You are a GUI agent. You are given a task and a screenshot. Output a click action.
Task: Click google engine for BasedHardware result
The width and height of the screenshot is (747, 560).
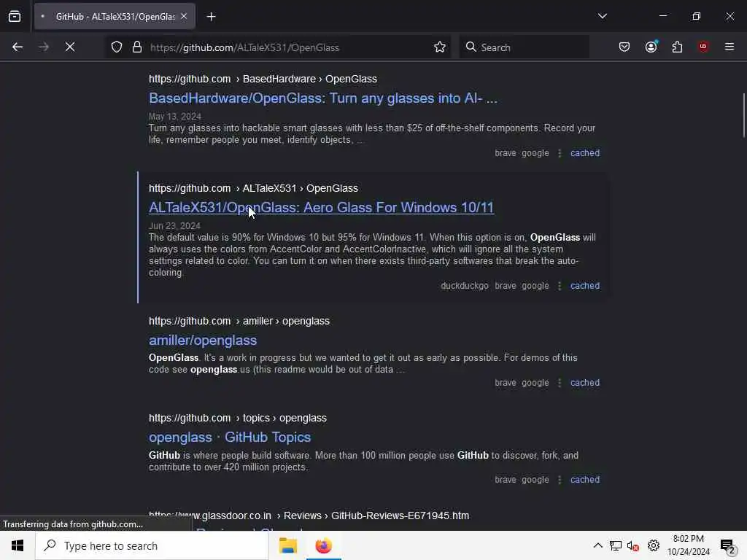click(535, 153)
